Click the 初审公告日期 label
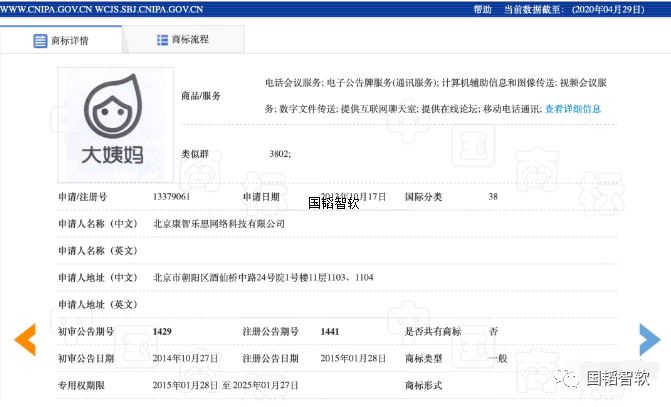 tap(86, 358)
